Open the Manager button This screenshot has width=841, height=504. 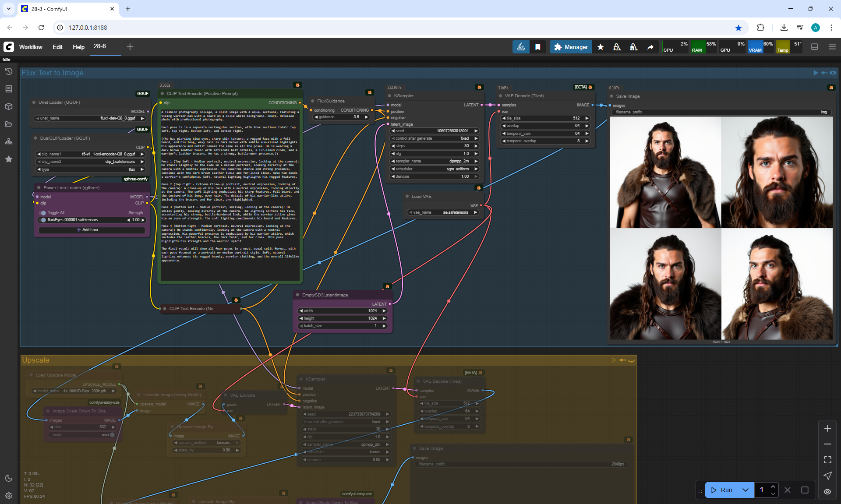(x=571, y=47)
